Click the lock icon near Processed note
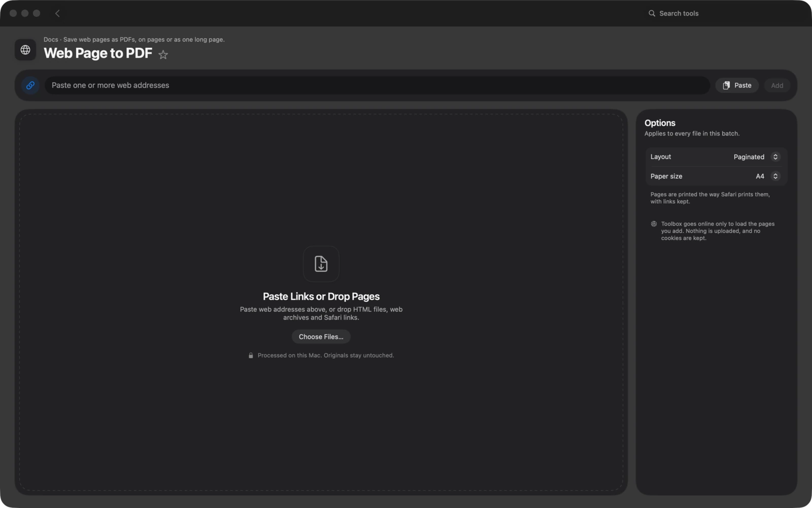812x508 pixels. 251,356
